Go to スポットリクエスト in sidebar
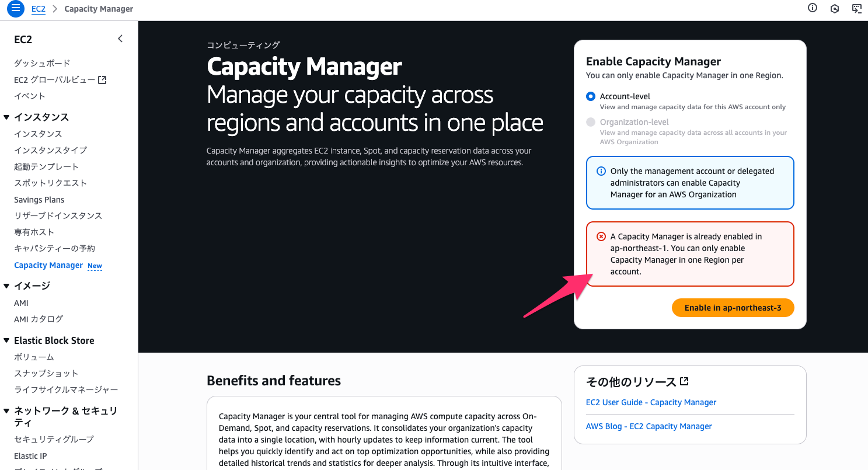 (50, 183)
